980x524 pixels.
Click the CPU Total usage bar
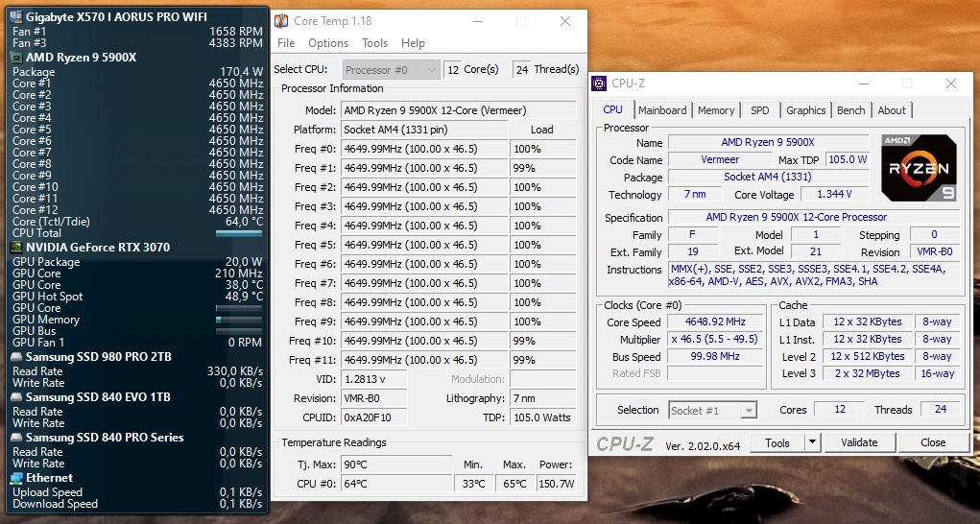pyautogui.click(x=239, y=233)
